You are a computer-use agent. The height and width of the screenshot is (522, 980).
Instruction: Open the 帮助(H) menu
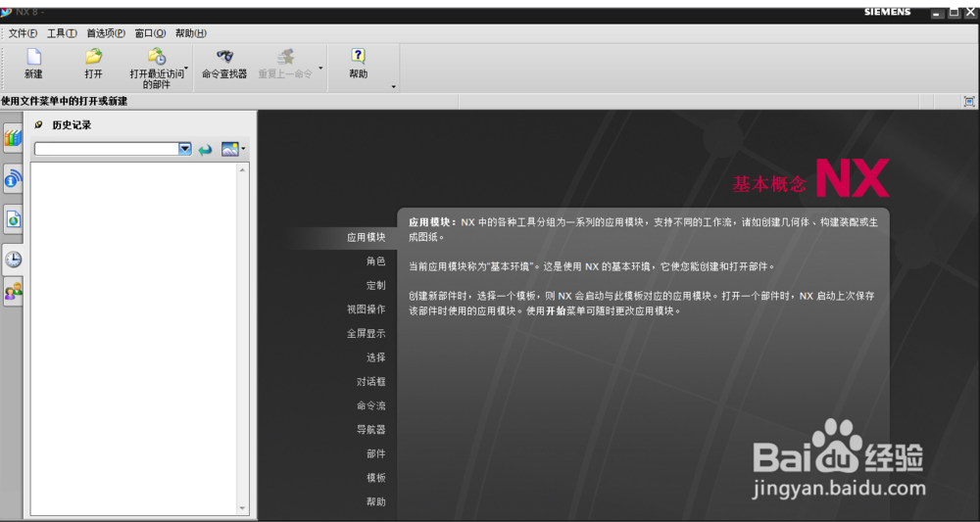[x=191, y=33]
